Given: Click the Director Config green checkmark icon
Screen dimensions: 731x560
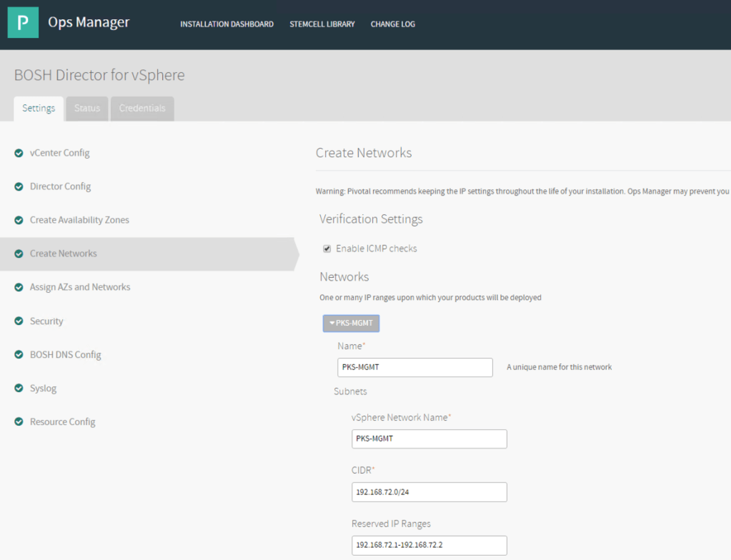Looking at the screenshot, I should (x=19, y=186).
